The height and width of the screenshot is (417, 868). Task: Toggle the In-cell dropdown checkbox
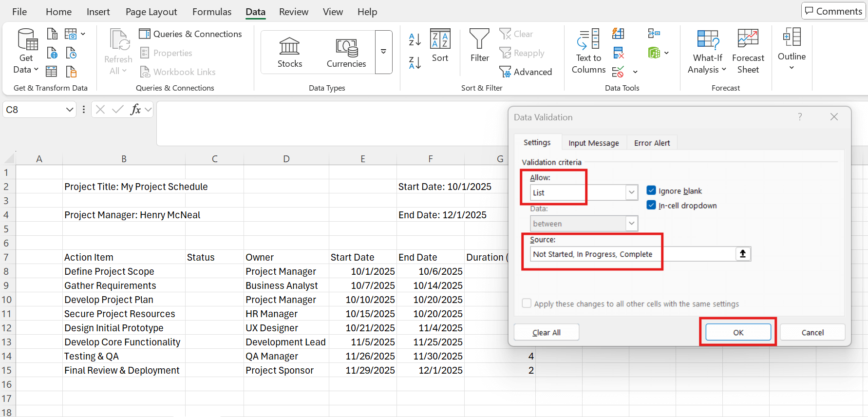point(651,205)
